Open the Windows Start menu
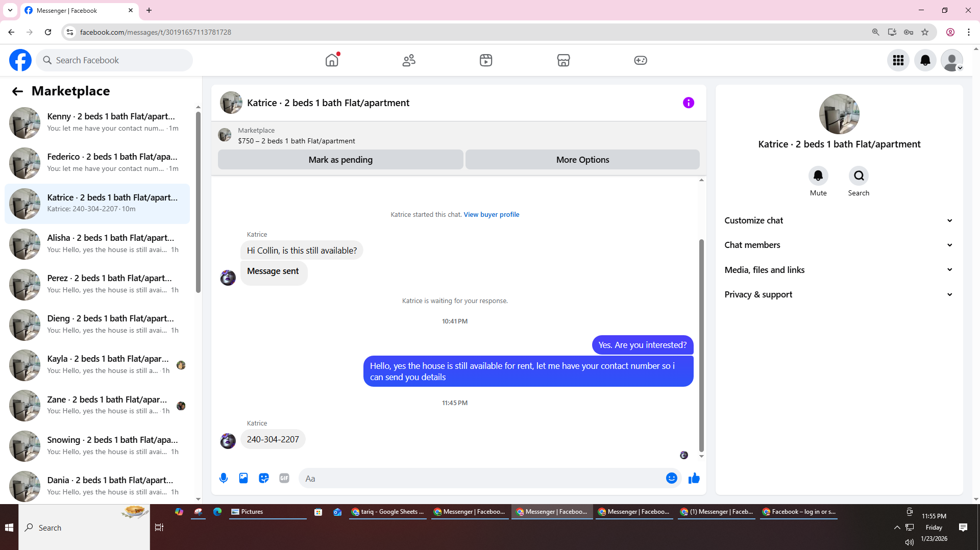 click(9, 528)
